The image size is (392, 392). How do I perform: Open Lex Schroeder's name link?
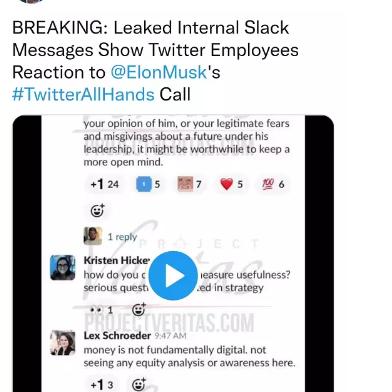117,335
